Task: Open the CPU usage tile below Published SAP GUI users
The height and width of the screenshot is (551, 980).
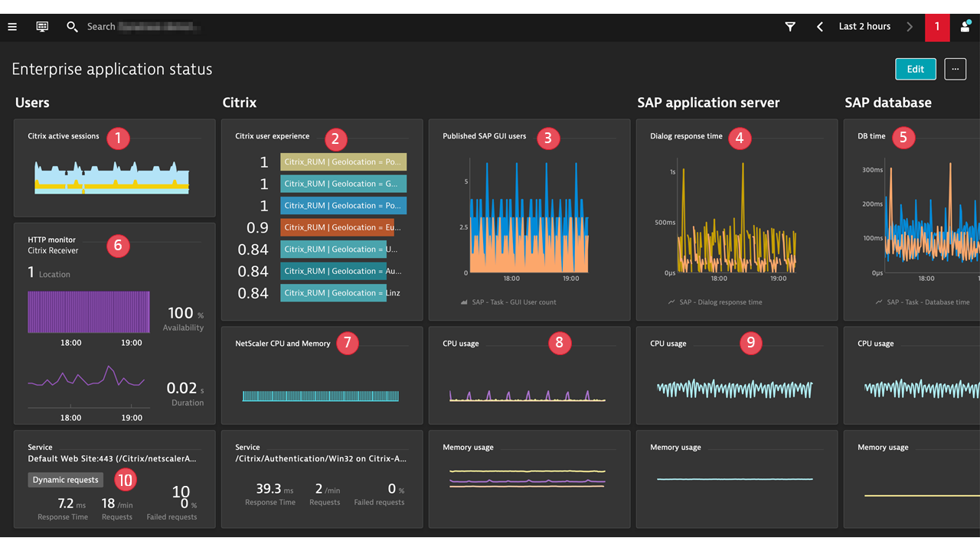Action: click(529, 375)
